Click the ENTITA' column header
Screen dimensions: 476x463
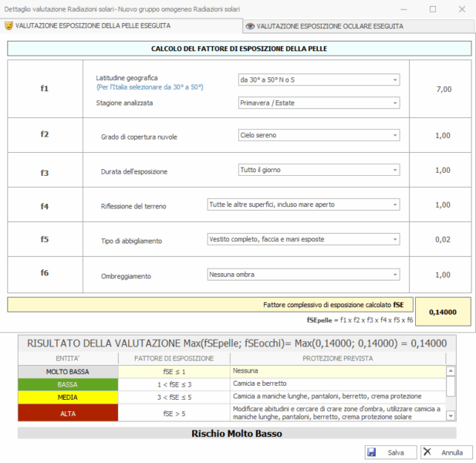coord(68,359)
